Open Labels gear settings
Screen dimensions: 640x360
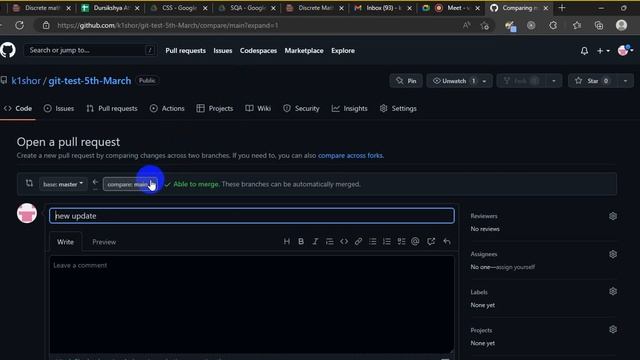613,291
